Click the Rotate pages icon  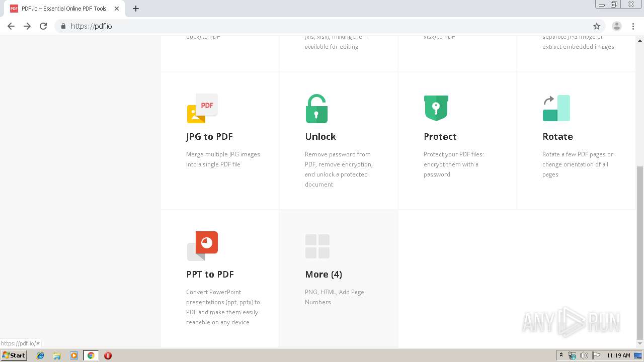[x=556, y=108]
